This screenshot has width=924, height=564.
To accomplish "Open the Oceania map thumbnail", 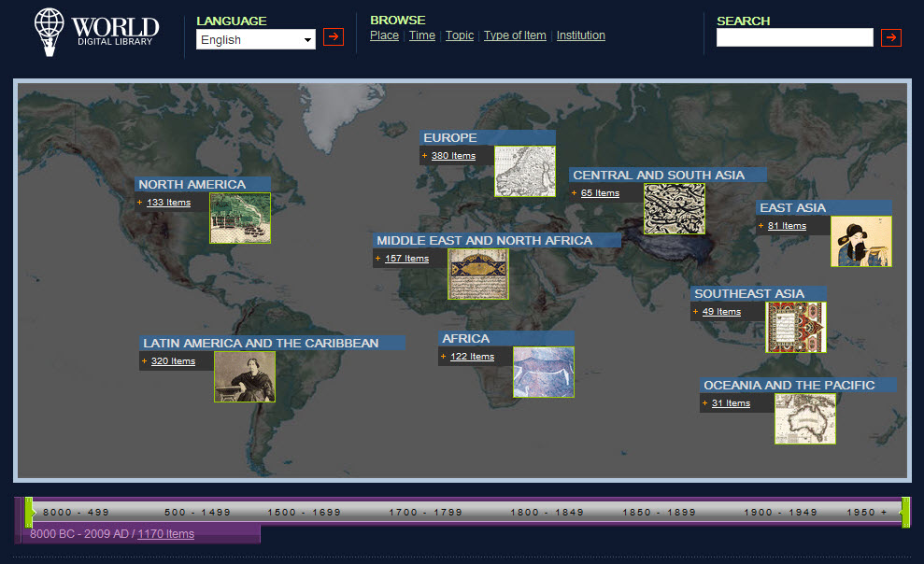I will click(x=804, y=419).
